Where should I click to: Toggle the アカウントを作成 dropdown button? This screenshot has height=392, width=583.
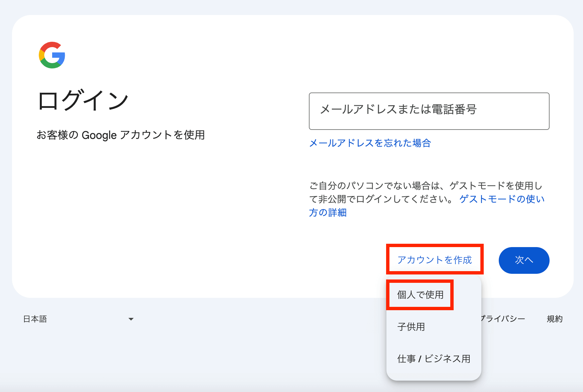coord(434,260)
